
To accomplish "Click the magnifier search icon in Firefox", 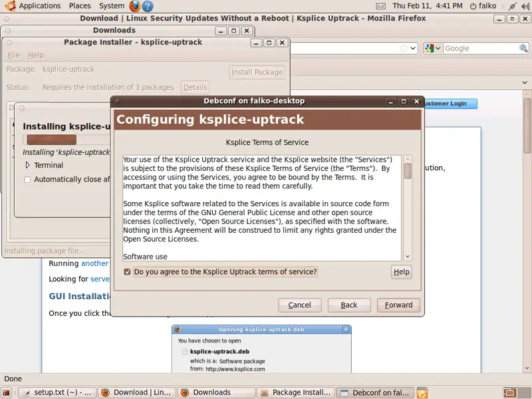I will click(523, 48).
